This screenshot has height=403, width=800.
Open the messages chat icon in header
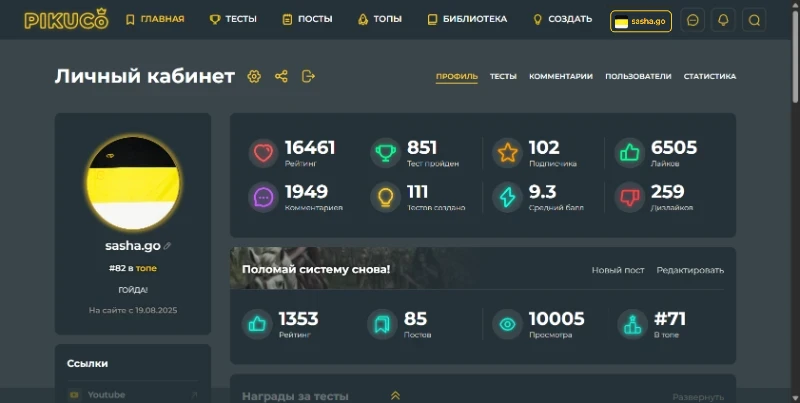click(x=693, y=20)
